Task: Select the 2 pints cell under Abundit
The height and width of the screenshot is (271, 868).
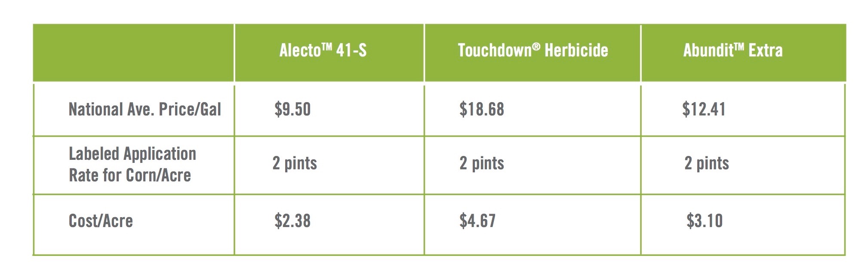Action: 707,163
